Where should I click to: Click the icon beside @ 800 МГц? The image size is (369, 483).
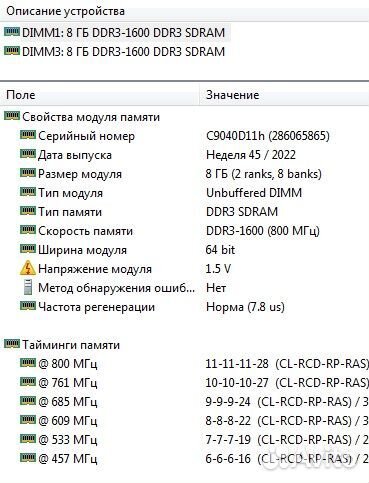[x=28, y=363]
